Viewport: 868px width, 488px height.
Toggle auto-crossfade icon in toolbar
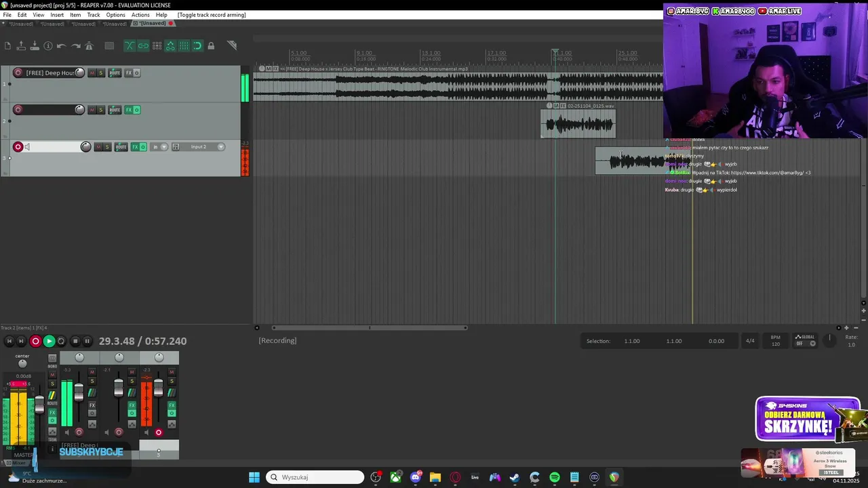tap(130, 46)
